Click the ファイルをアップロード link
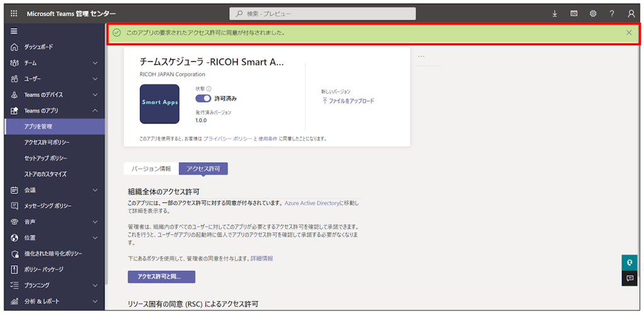The width and height of the screenshot is (644, 315). (x=348, y=101)
